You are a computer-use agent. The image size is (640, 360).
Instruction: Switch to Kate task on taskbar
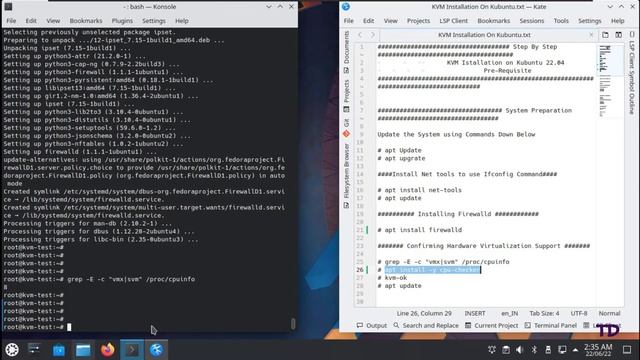tap(156, 350)
